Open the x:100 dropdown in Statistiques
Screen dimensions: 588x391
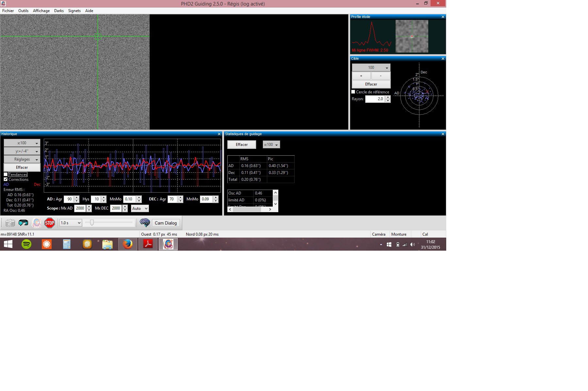(x=271, y=145)
